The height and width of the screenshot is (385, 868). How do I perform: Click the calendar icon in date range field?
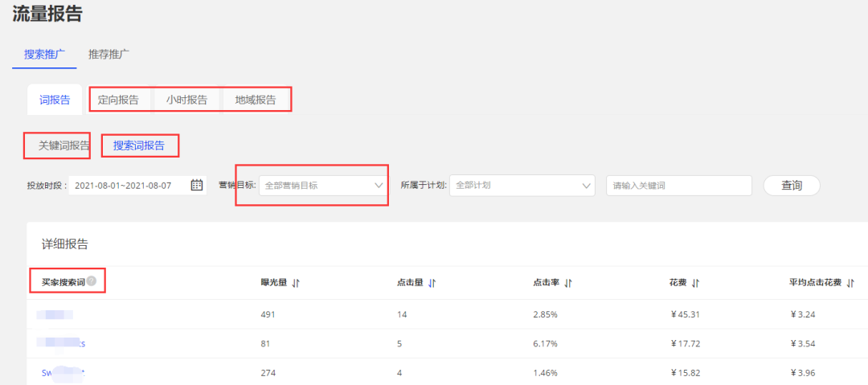[197, 186]
